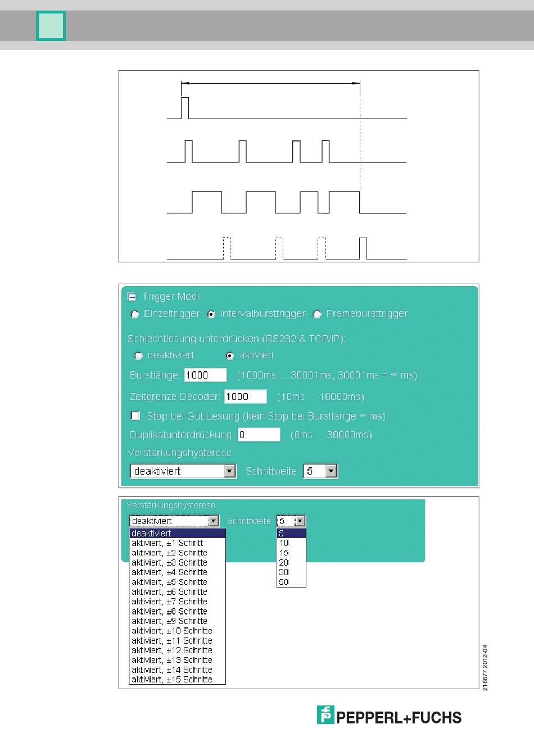Select aktiviert, ±15 Schritte option
Screen dimensions: 534x756
point(178,680)
